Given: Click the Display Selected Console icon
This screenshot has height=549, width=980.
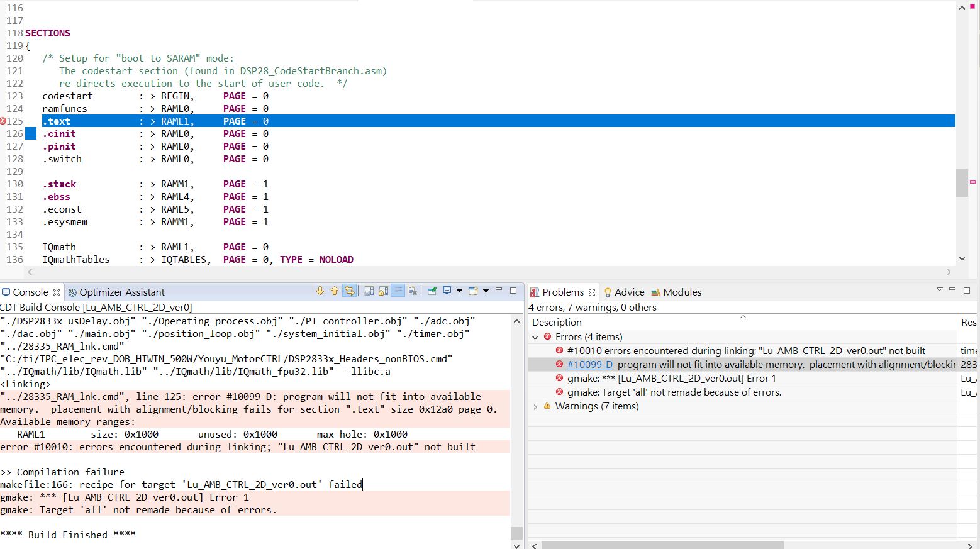Looking at the screenshot, I should tap(447, 291).
